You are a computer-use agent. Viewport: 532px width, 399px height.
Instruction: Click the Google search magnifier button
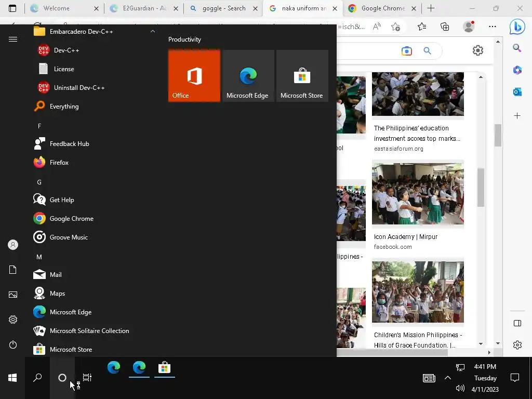427,51
